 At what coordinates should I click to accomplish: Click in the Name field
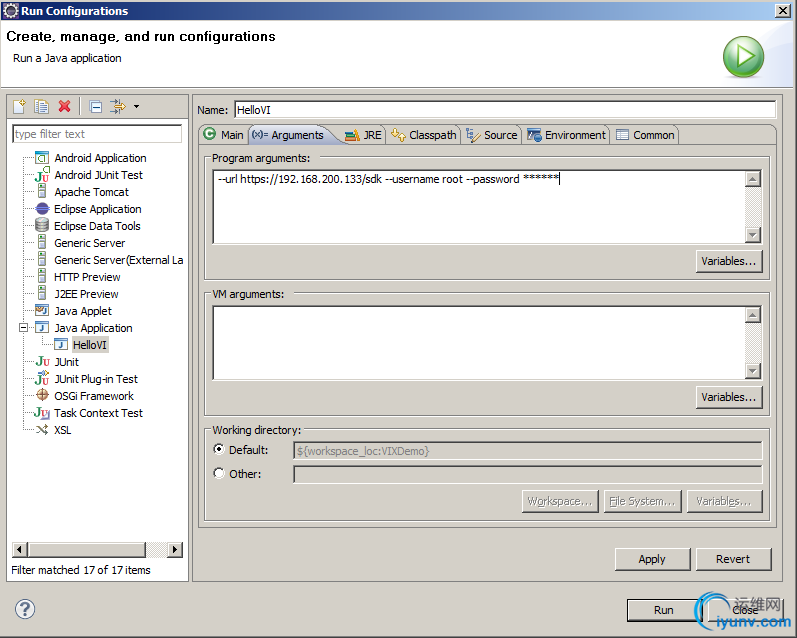coord(505,110)
